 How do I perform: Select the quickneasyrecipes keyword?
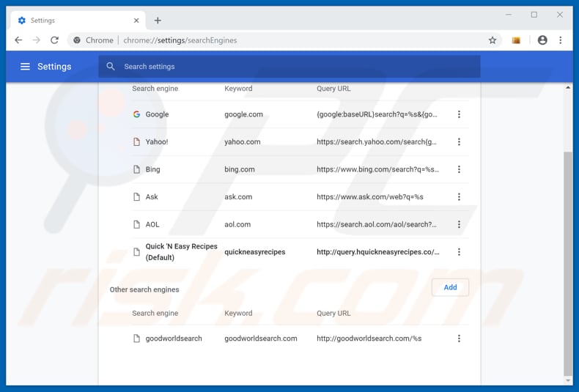[x=255, y=252]
